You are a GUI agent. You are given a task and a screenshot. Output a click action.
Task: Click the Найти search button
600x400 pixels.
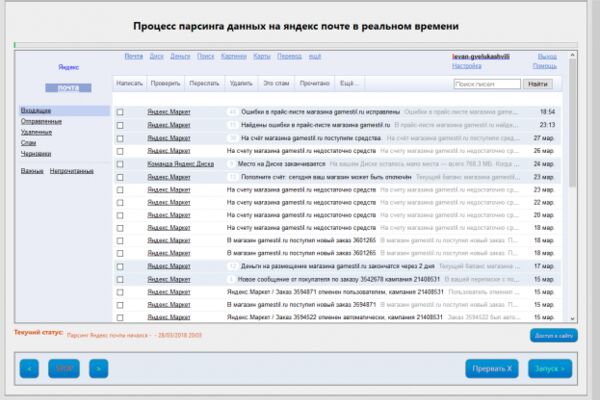point(538,84)
